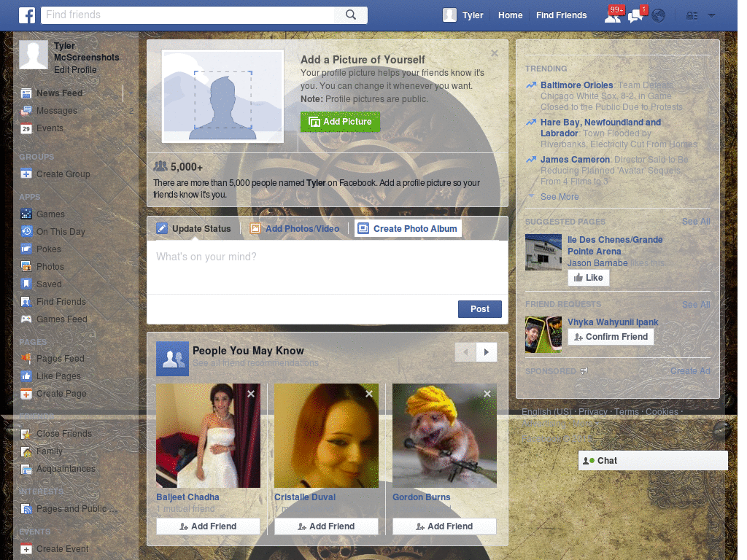Open the Chat bar

point(653,461)
